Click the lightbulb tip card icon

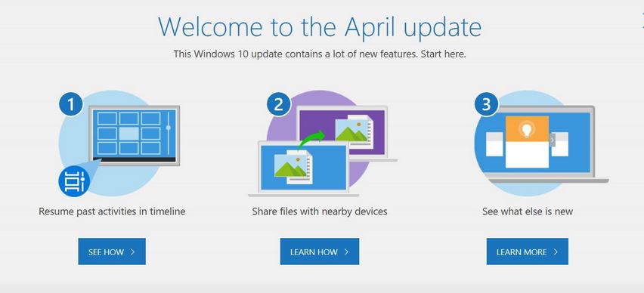[527, 129]
